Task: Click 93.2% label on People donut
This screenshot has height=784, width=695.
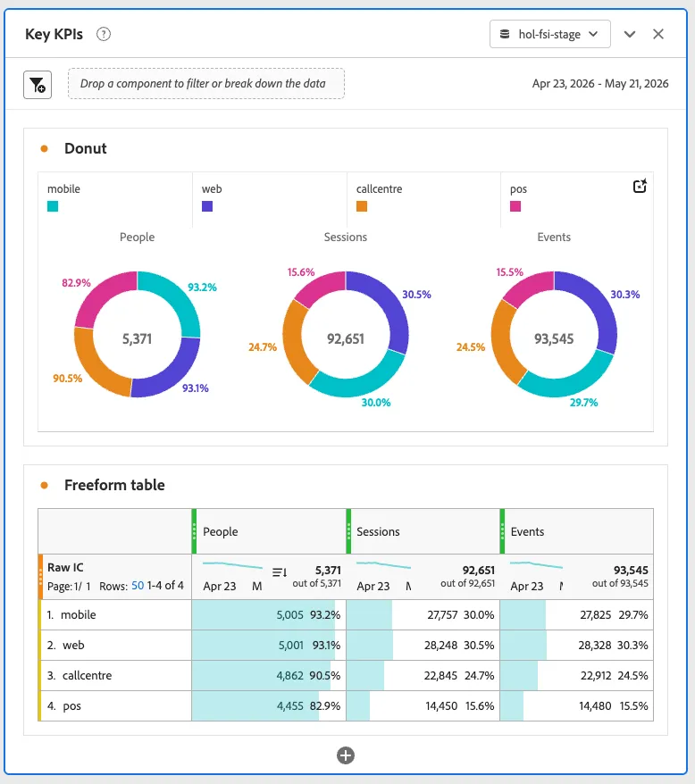Action: pos(202,287)
